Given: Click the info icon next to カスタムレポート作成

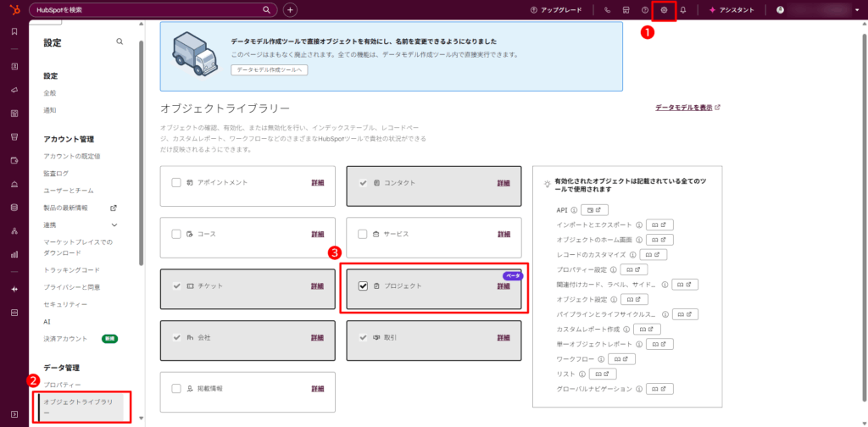Looking at the screenshot, I should [626, 330].
